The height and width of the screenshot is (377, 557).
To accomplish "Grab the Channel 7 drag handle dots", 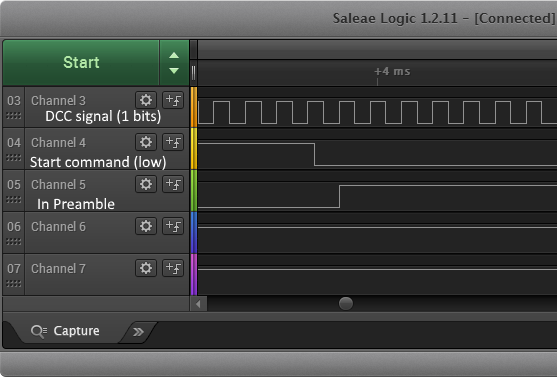I will [14, 284].
